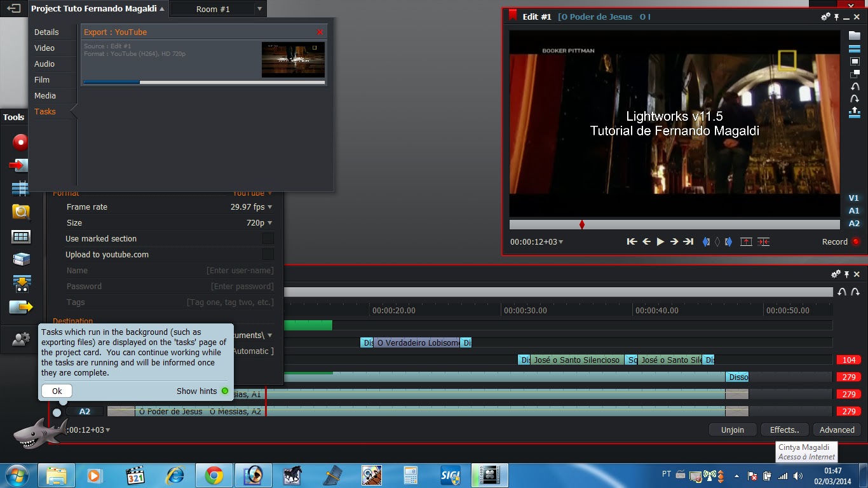Viewport: 868px width, 488px height.
Task: Toggle the A2 track button on the timeline
Action: coord(85,411)
